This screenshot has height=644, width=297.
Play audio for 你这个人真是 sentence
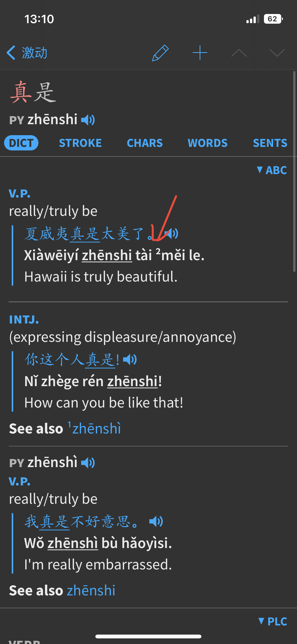tap(130, 359)
